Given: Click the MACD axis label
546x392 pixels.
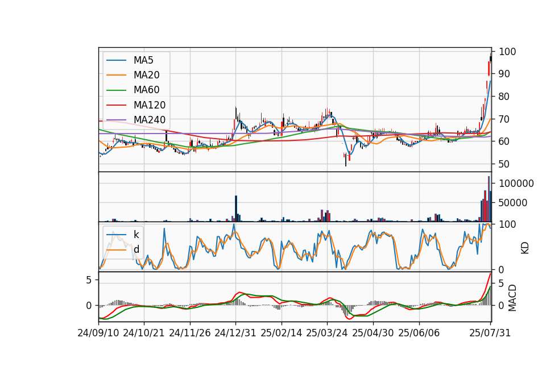Looking at the screenshot, I should point(512,298).
